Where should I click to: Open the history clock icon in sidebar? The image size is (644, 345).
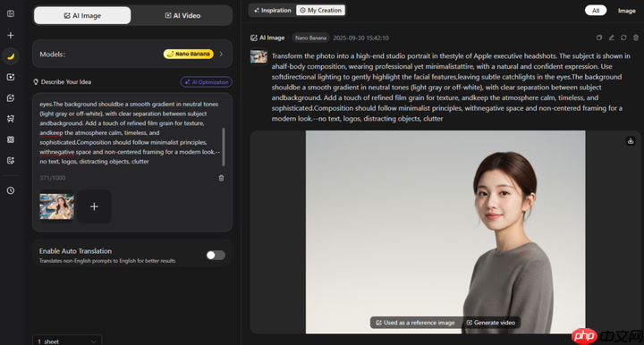pyautogui.click(x=11, y=190)
